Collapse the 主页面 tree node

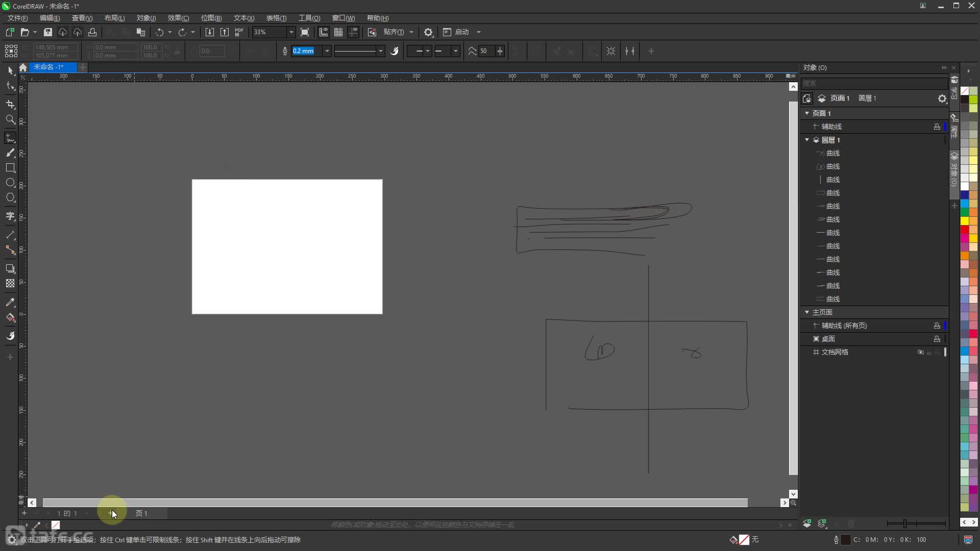point(807,312)
